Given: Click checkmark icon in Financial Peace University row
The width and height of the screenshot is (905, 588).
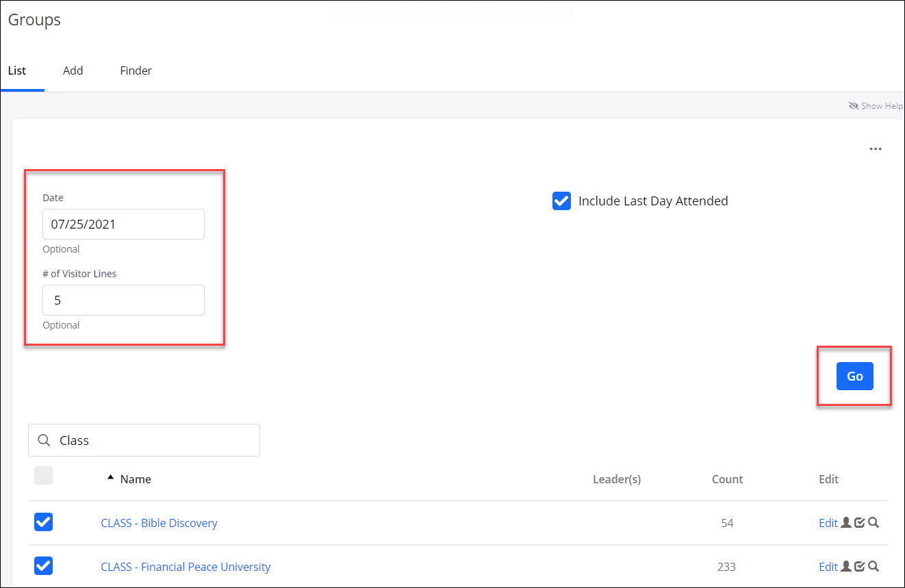Looking at the screenshot, I should click(x=859, y=567).
